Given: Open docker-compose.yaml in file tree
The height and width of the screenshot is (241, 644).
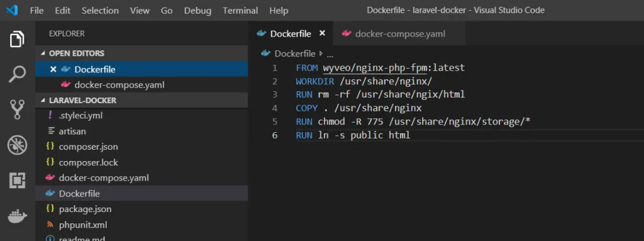Looking at the screenshot, I should pos(142,177).
